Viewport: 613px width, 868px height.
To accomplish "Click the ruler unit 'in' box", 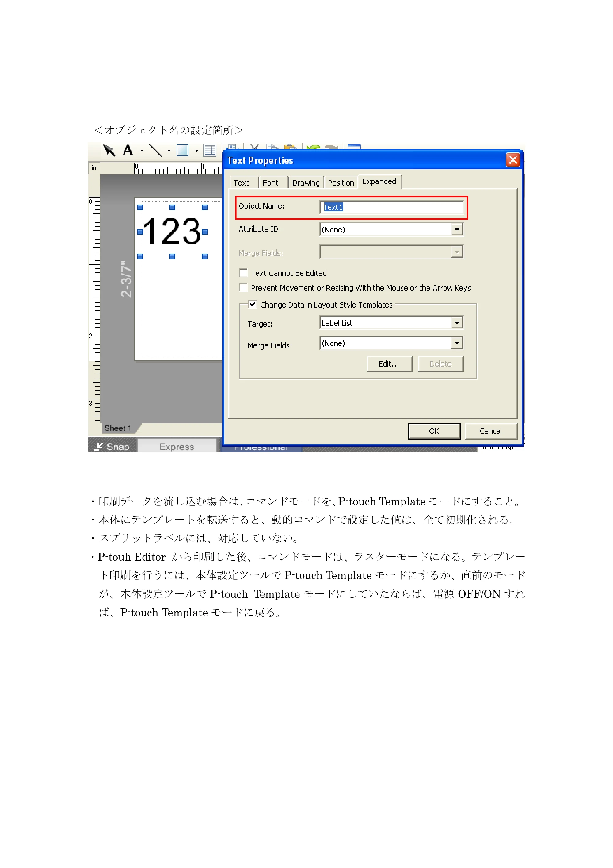I will pos(94,168).
